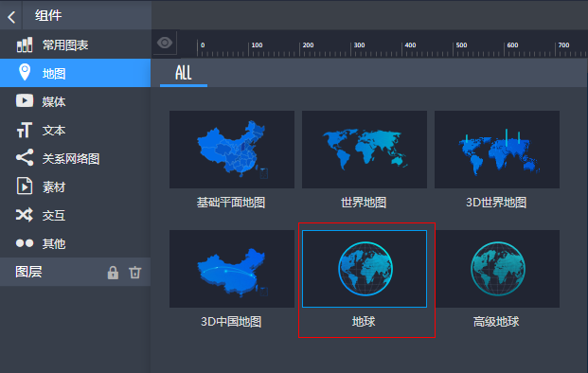588x373 pixels.
Task: Click ruler mark 100
Action: point(257,45)
